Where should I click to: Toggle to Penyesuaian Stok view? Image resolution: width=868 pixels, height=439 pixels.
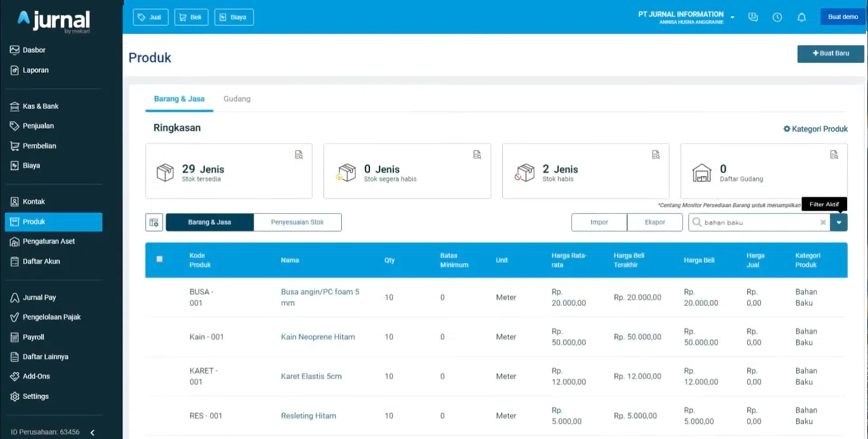click(x=297, y=222)
